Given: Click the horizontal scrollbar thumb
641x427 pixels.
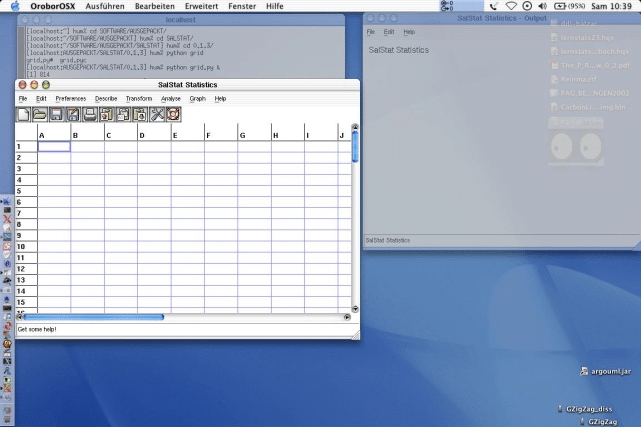Looking at the screenshot, I should point(94,317).
